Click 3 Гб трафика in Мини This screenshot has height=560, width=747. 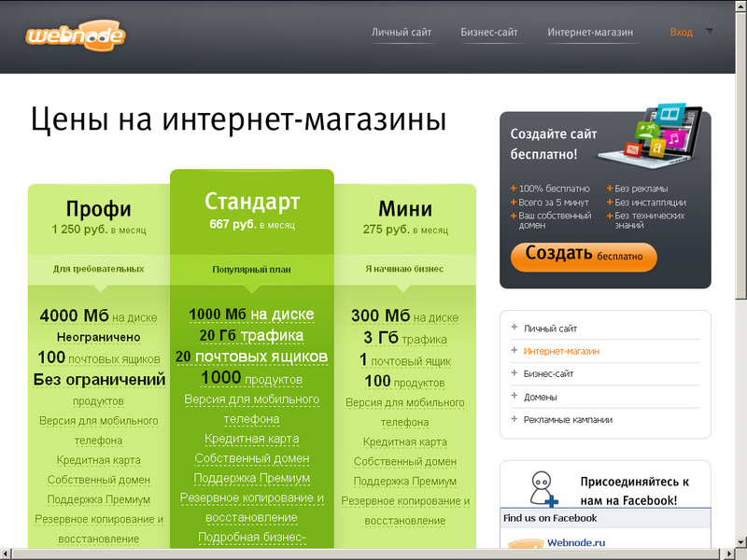[405, 338]
